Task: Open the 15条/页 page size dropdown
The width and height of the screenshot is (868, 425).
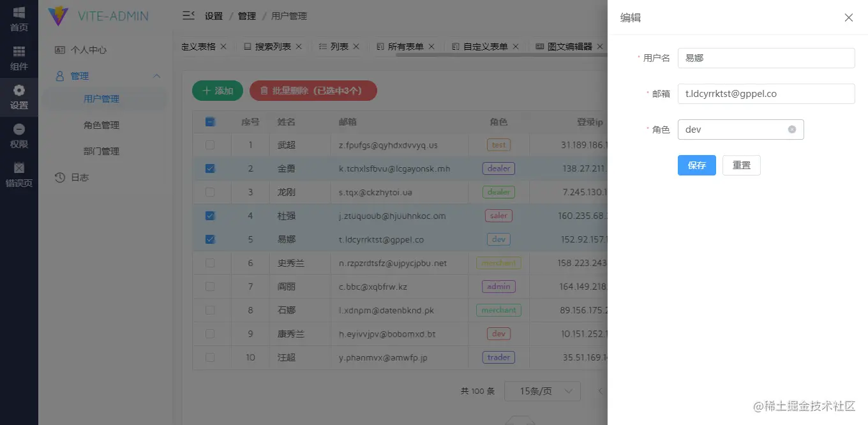Action: pos(542,391)
